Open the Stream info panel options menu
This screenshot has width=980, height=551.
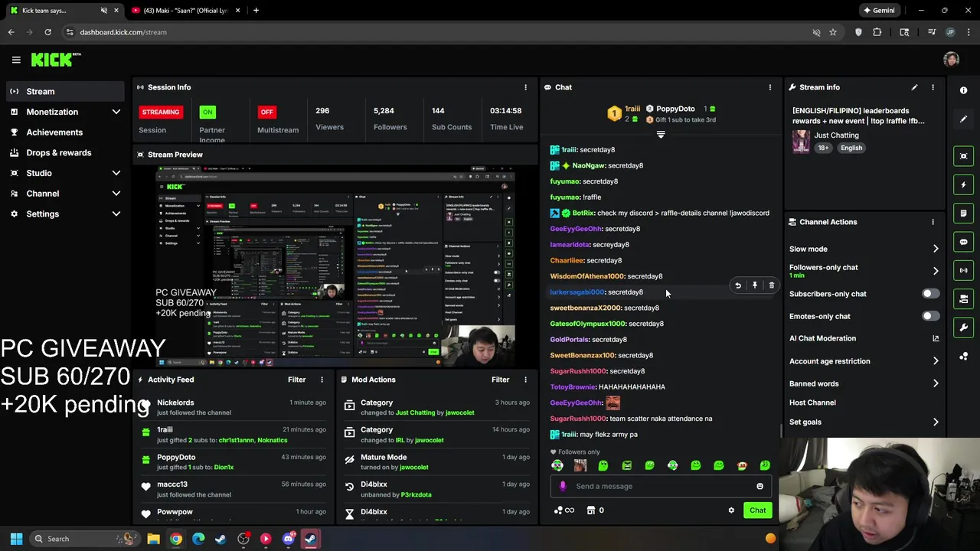point(933,87)
